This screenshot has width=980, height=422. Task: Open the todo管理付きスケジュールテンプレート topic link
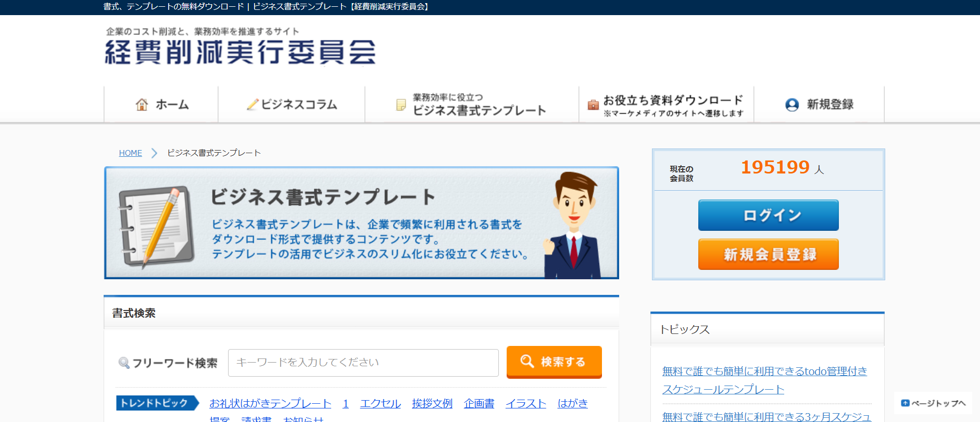click(x=764, y=380)
